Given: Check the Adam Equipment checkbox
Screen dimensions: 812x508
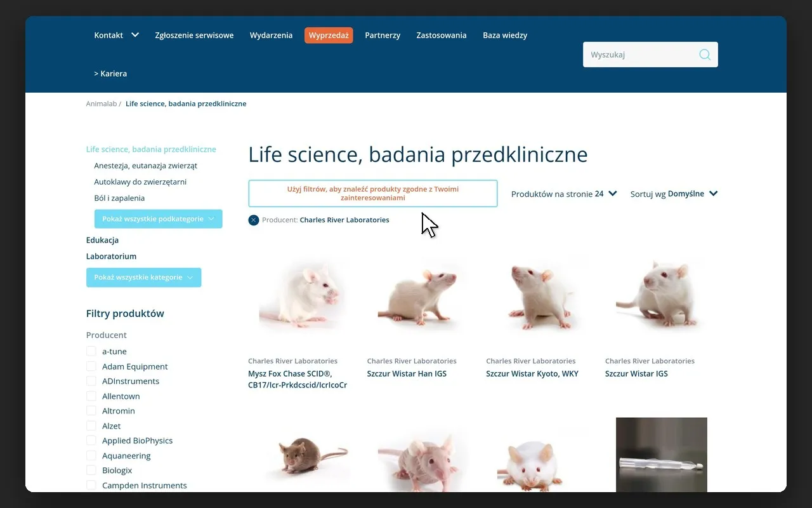Looking at the screenshot, I should (x=91, y=366).
